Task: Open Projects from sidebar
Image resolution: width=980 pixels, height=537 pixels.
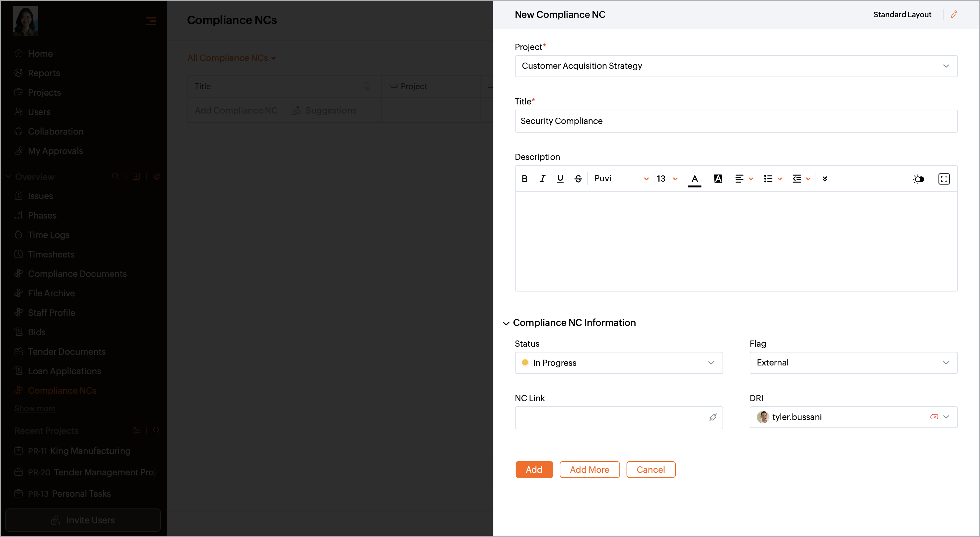Action: click(37, 92)
